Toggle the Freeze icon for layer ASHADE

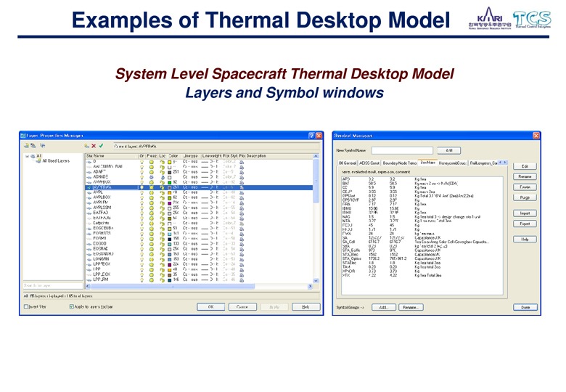point(152,177)
